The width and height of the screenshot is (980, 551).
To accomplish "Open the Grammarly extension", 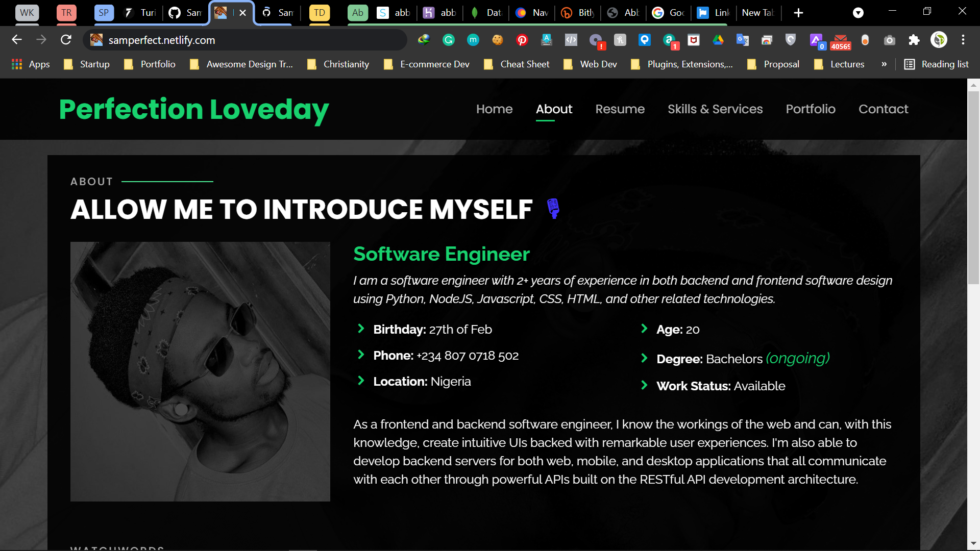I will [x=449, y=40].
